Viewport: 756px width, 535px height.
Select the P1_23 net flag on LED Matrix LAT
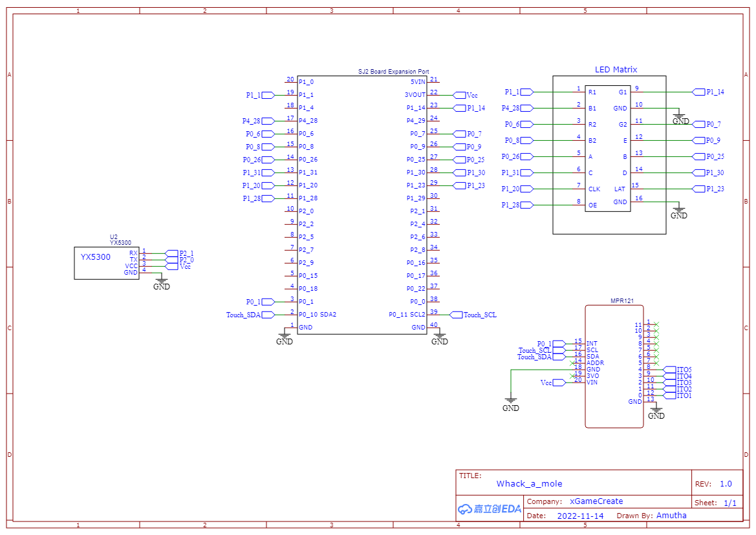pyautogui.click(x=708, y=189)
